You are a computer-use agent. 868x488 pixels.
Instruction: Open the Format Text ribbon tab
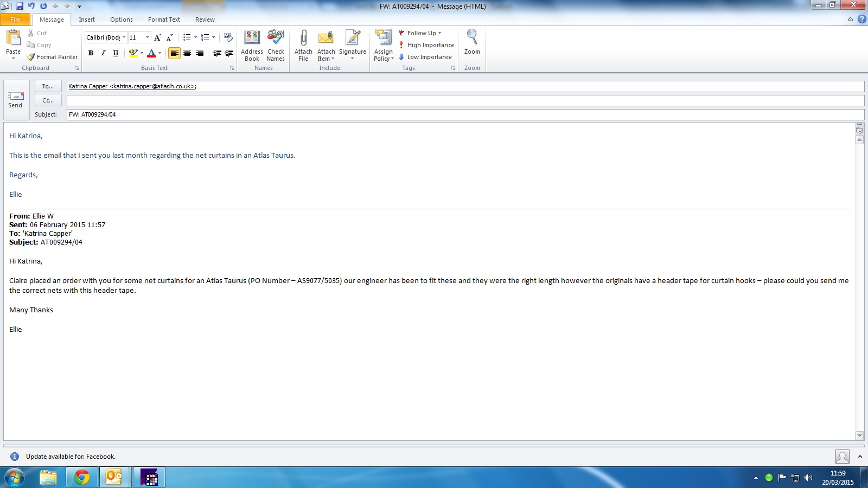click(164, 20)
